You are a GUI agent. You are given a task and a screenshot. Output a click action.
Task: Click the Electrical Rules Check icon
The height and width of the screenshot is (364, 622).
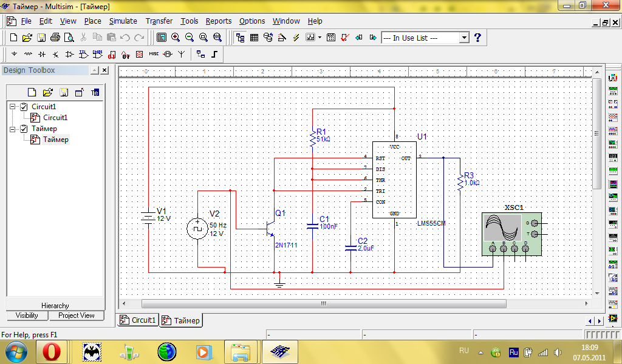click(344, 38)
